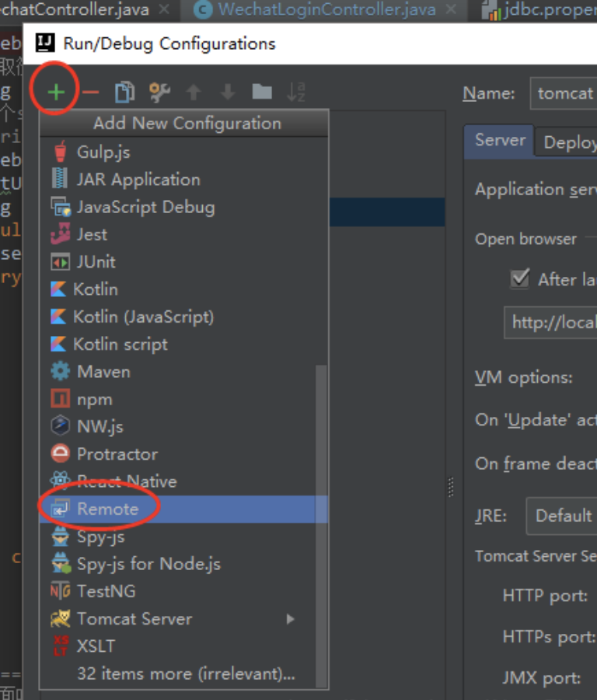Switch to the Server tab

tap(500, 140)
